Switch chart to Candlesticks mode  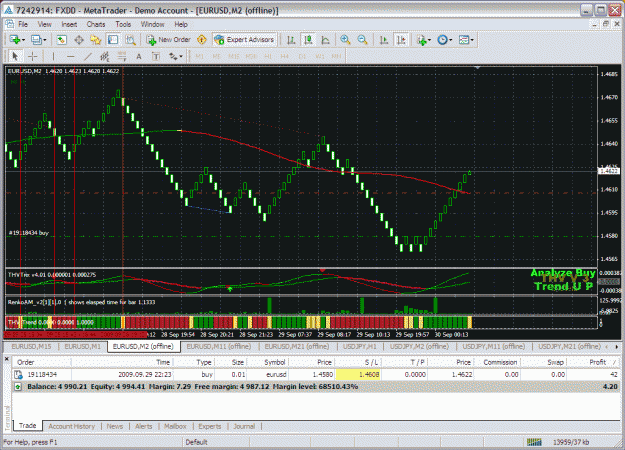pos(308,40)
